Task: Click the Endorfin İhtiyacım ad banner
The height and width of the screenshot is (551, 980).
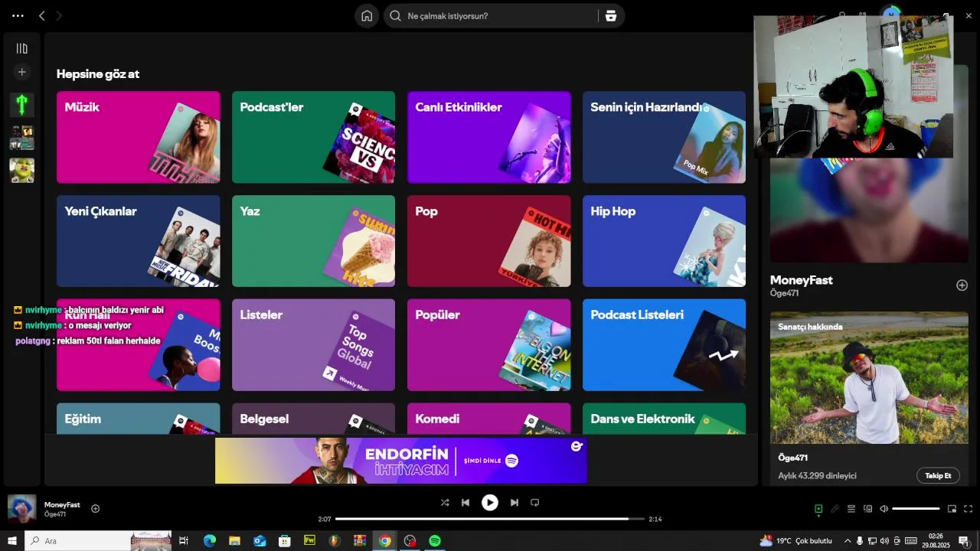Action: [x=401, y=461]
